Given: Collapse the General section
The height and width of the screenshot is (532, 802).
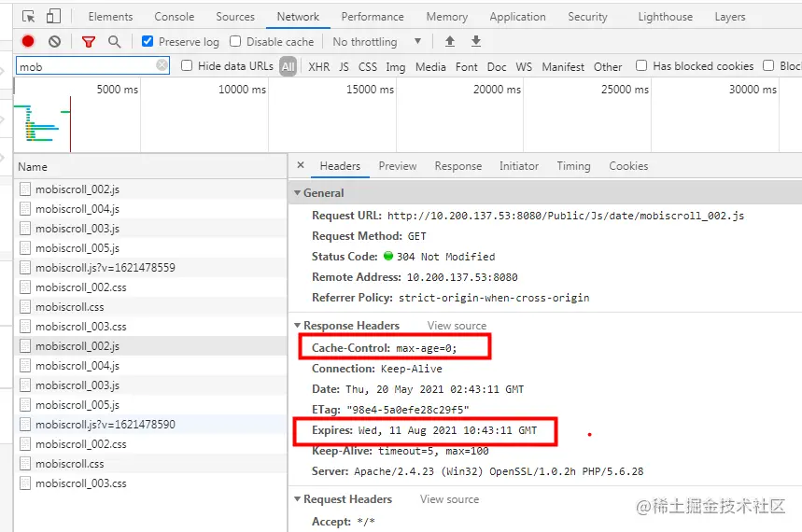Looking at the screenshot, I should (297, 193).
